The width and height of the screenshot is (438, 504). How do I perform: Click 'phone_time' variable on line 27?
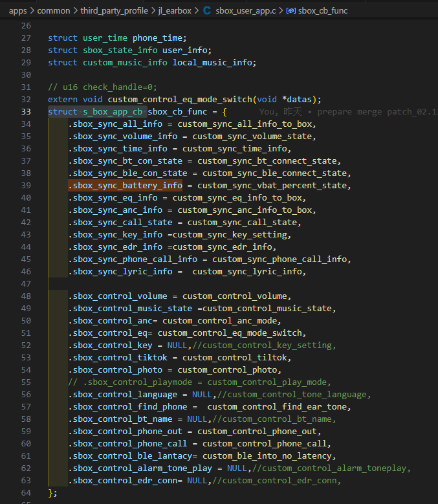coord(157,38)
